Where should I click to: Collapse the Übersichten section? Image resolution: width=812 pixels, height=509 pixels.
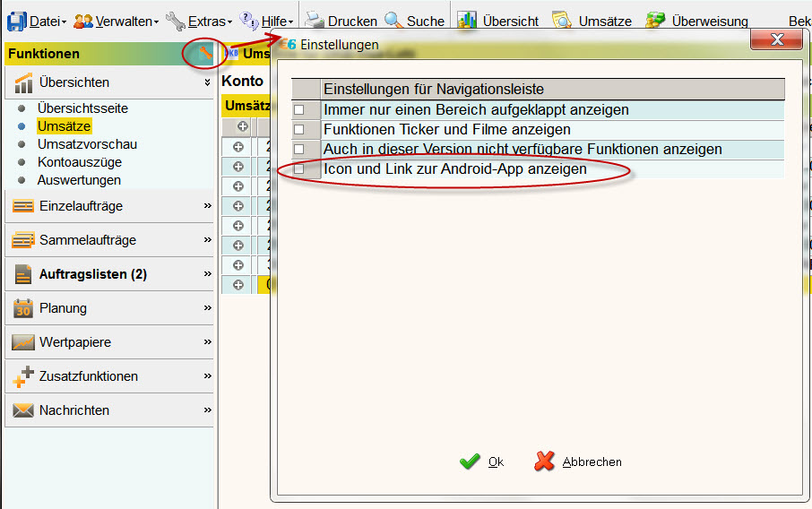tap(207, 82)
